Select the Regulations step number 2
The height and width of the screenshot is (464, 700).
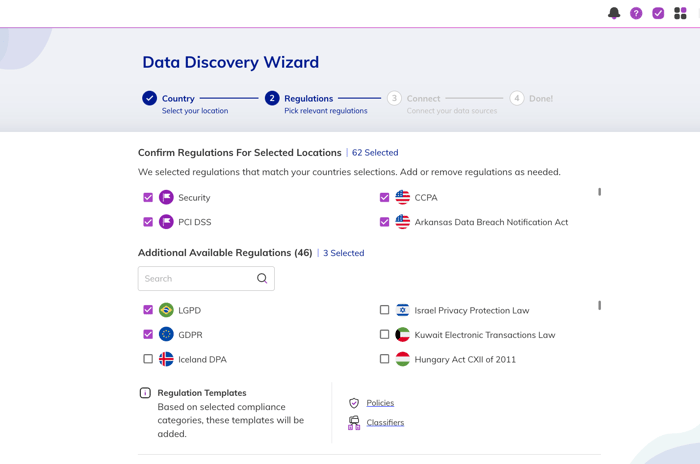click(x=272, y=98)
